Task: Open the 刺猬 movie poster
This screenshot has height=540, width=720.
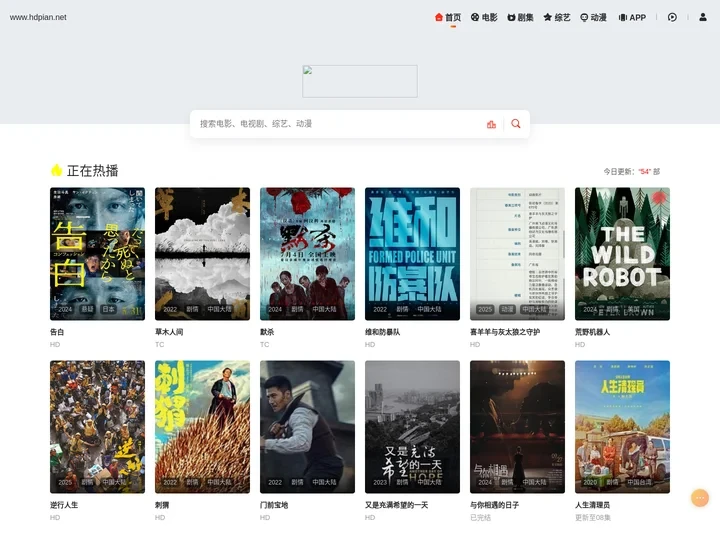Action: 202,427
